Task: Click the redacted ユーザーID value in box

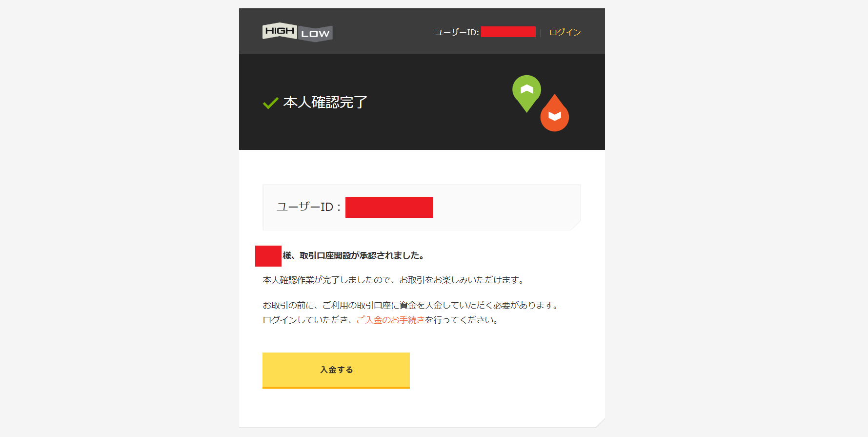Action: coord(389,208)
